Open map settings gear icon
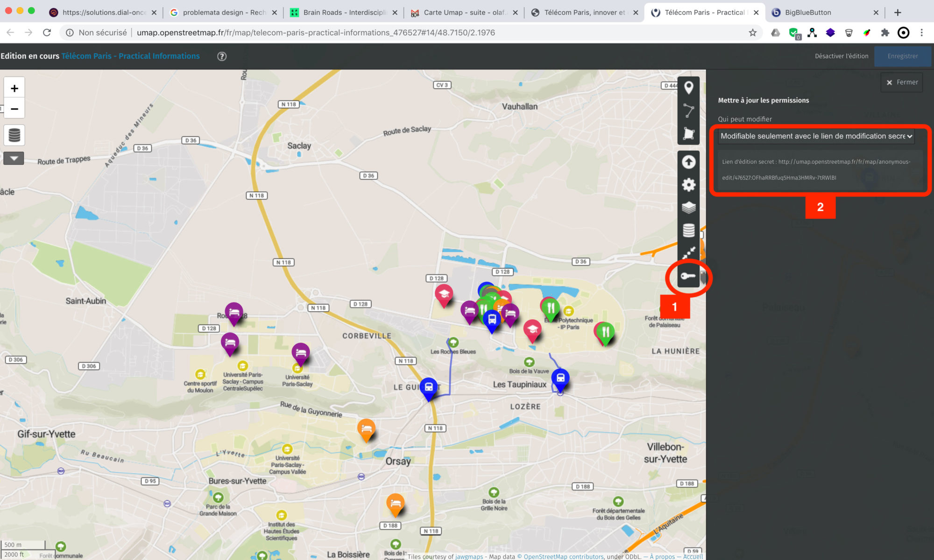 (688, 185)
